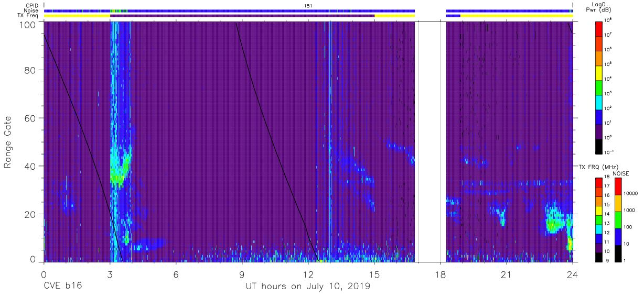
Task: Click the red segment of Lag0 Pwr colorbar
Action: 599,28
